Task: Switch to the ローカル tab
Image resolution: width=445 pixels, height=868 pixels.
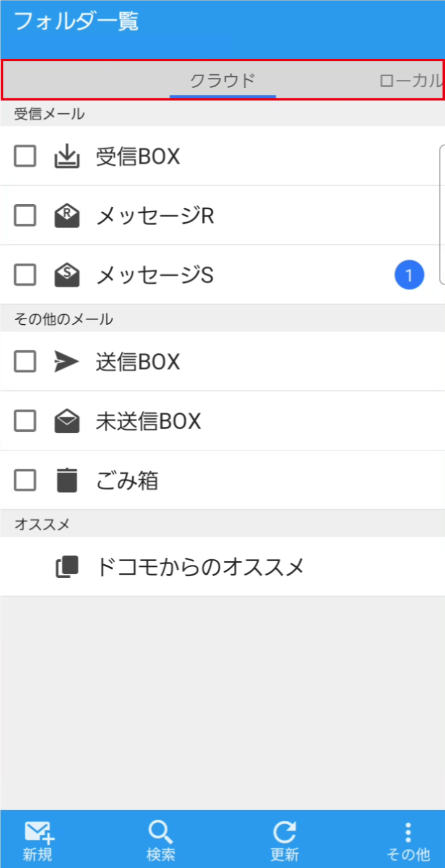Action: (x=410, y=80)
